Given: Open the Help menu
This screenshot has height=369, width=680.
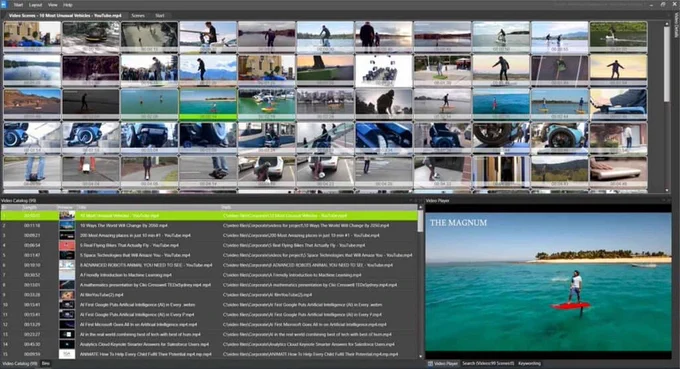Looking at the screenshot, I should (x=68, y=5).
